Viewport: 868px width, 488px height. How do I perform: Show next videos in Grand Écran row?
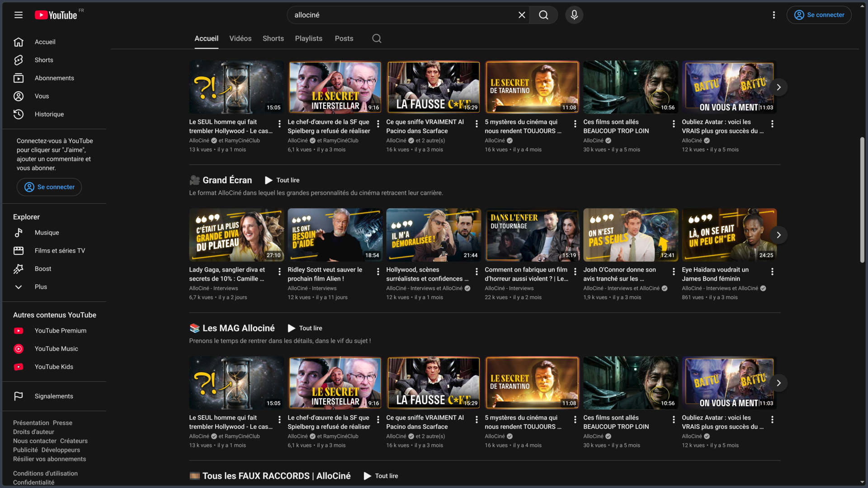click(x=778, y=235)
